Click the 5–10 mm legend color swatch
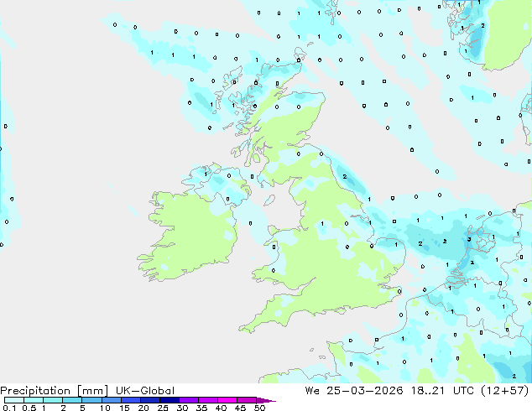This screenshot has height=411, width=532. pyautogui.click(x=91, y=400)
